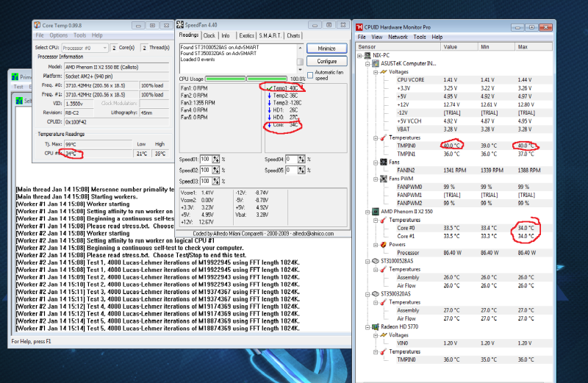Click the Min column header
The width and height of the screenshot is (588, 383).
click(496, 47)
